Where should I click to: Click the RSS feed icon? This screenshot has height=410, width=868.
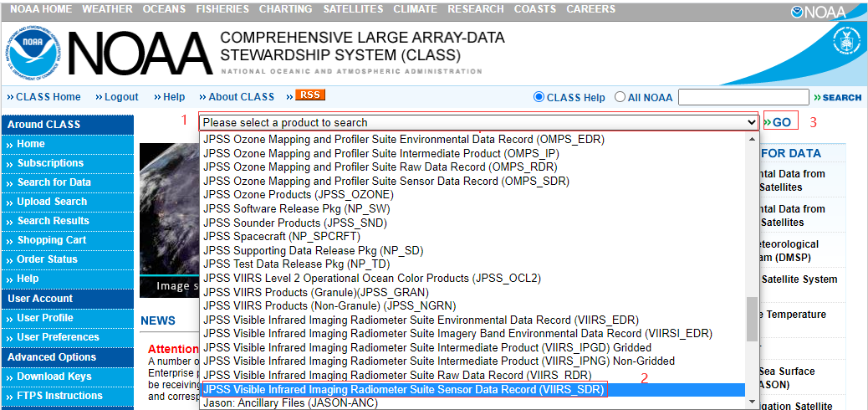pos(310,95)
